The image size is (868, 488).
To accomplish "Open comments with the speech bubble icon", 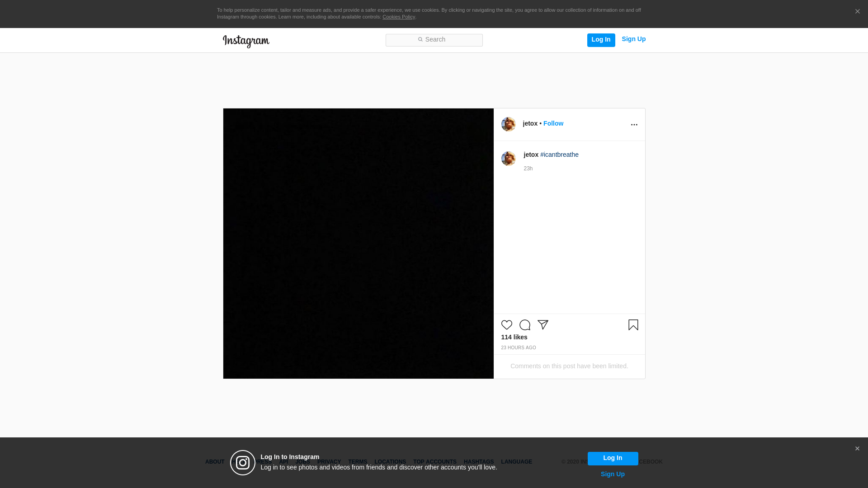I will tap(525, 325).
